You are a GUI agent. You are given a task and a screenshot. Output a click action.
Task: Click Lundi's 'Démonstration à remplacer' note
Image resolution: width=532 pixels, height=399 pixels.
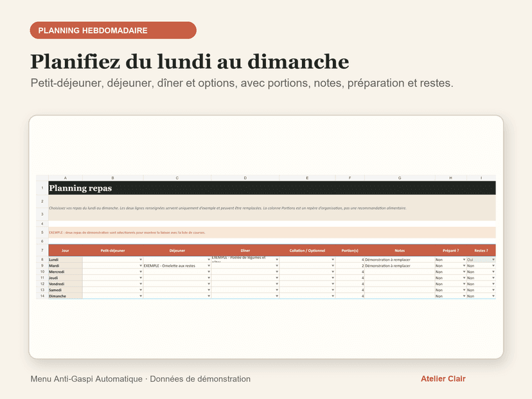pyautogui.click(x=400, y=260)
